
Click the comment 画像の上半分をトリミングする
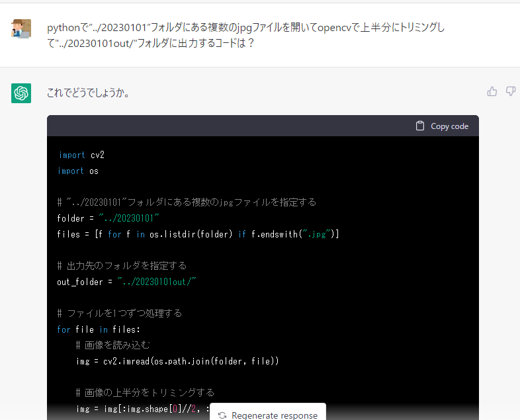pyautogui.click(x=145, y=393)
